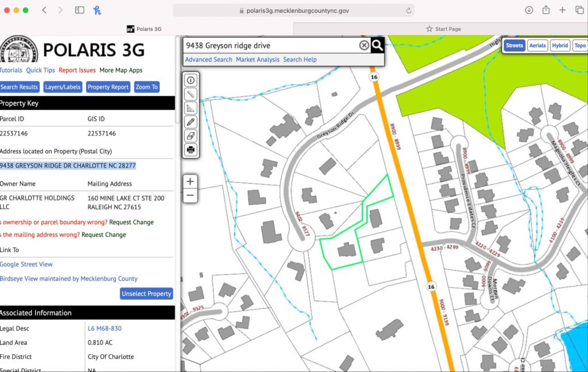The width and height of the screenshot is (588, 372).
Task: Open Advanced Search
Action: 208,59
